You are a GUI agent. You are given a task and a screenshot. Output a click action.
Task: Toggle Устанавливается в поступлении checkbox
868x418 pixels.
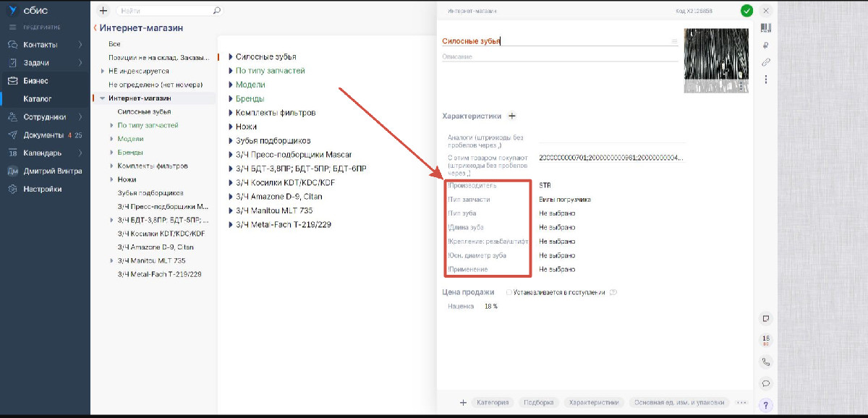click(509, 292)
